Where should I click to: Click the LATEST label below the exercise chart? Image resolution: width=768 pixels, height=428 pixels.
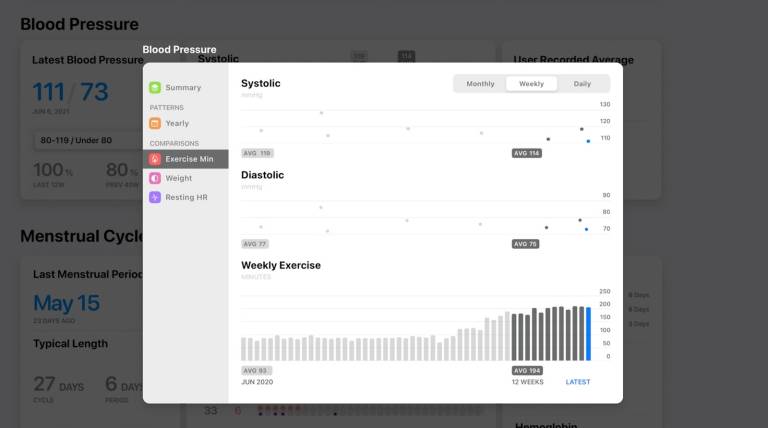tap(578, 382)
